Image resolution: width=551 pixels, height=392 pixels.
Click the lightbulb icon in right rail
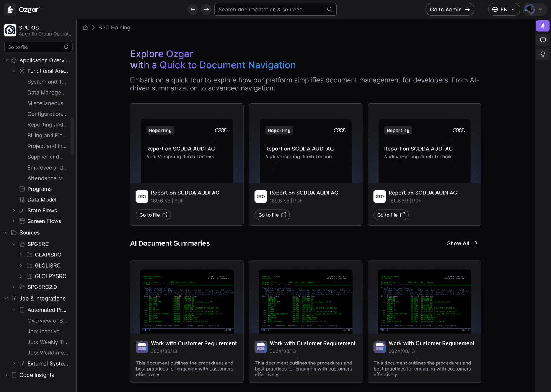coord(543,54)
